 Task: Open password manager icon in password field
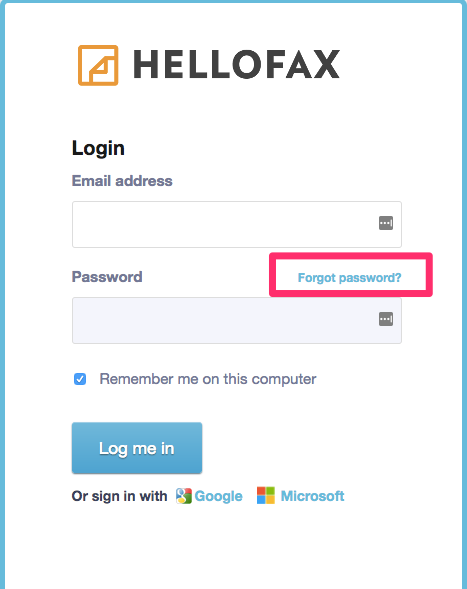pyautogui.click(x=386, y=319)
